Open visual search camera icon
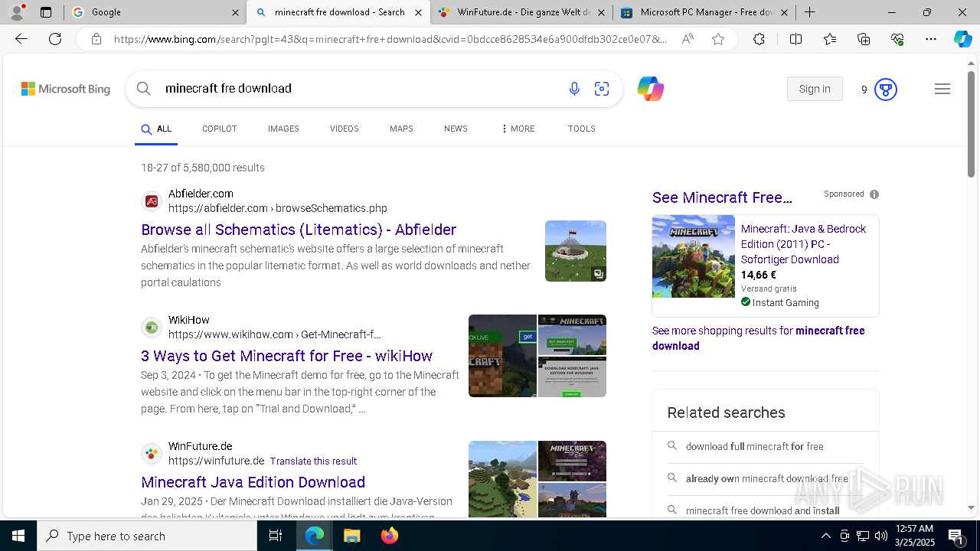This screenshot has width=980, height=551. point(602,89)
